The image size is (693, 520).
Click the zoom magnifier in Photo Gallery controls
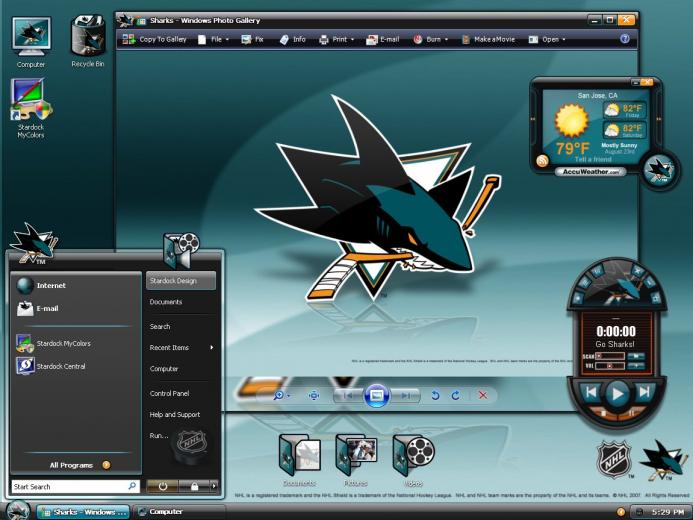coord(279,395)
